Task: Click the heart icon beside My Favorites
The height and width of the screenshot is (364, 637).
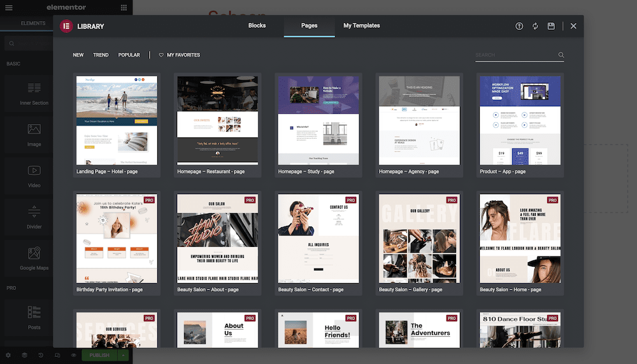Action: click(161, 55)
